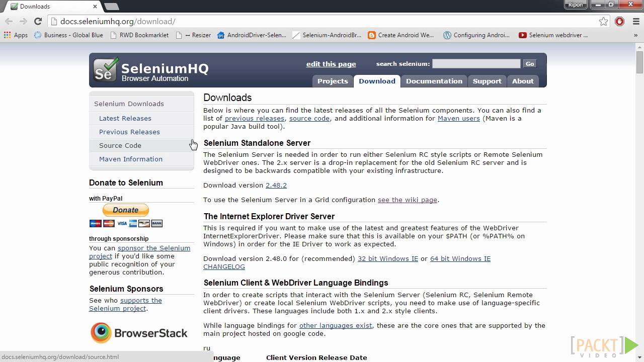The height and width of the screenshot is (362, 644).
Task: Click the Selenium Downloads sidebar heading
Action: click(129, 104)
